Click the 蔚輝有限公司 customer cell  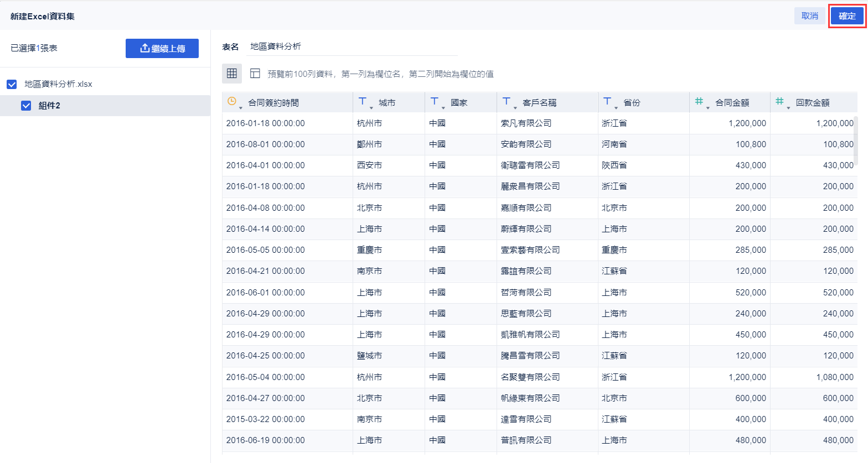[x=547, y=229]
